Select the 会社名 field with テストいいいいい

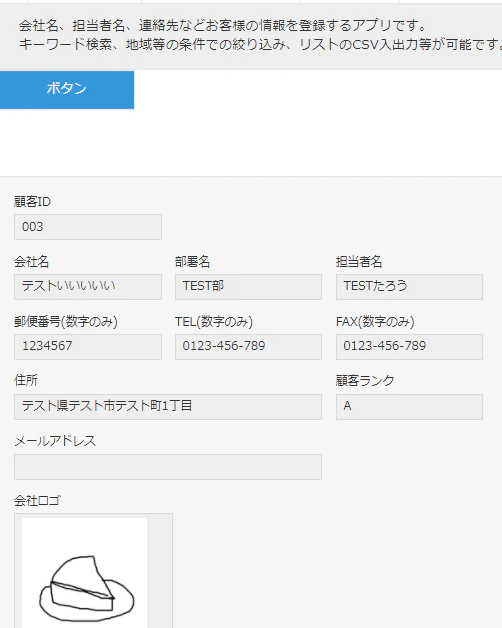point(88,287)
